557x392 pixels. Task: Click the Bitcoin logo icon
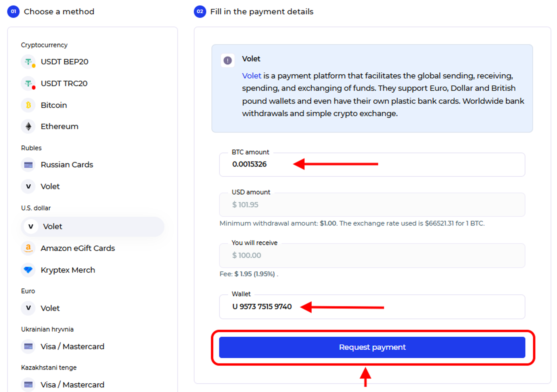28,105
